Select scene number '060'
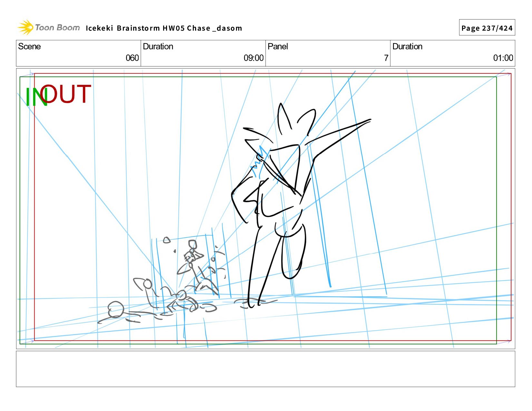The width and height of the screenshot is (532, 411). coord(132,58)
